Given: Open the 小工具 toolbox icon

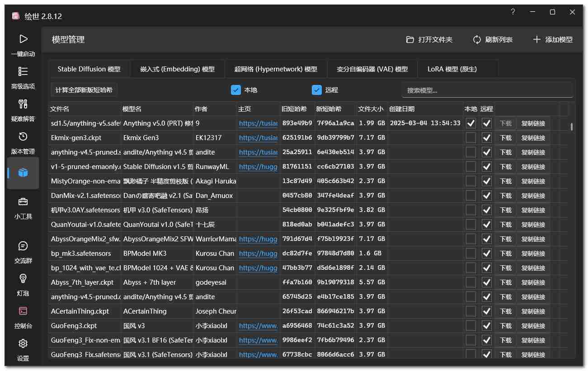Looking at the screenshot, I should pyautogui.click(x=23, y=202).
